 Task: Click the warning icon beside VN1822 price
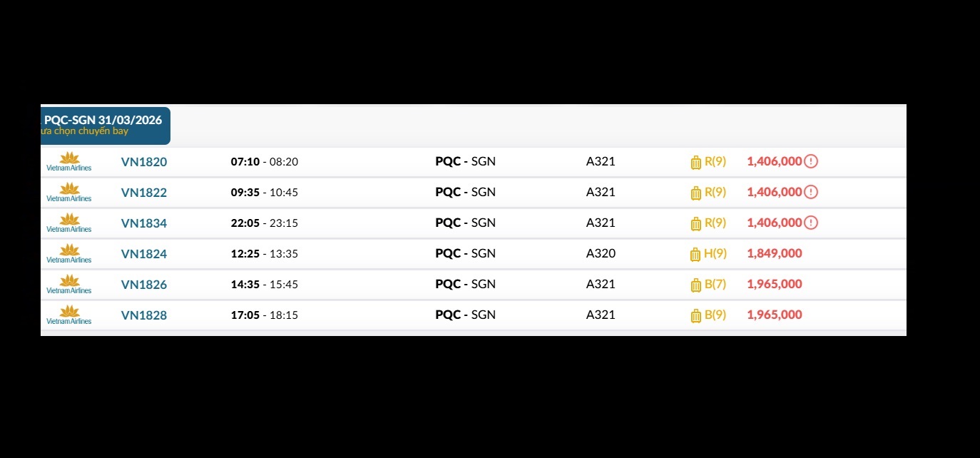click(x=811, y=192)
